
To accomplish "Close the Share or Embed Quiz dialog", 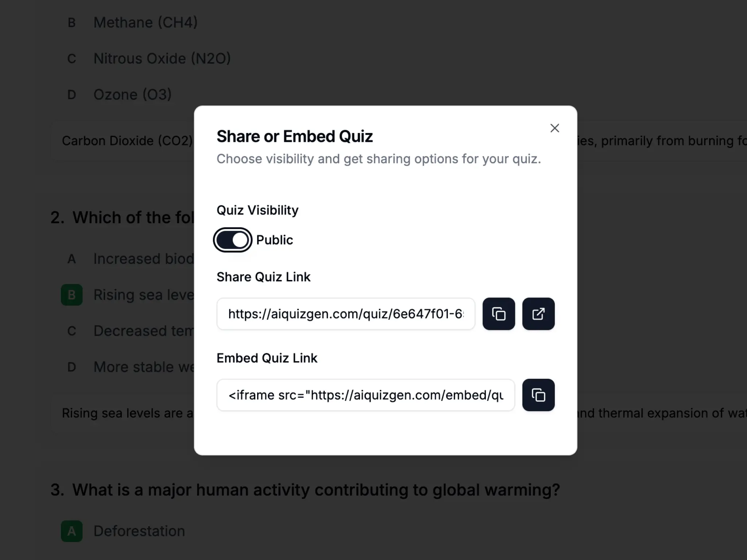I will (555, 128).
